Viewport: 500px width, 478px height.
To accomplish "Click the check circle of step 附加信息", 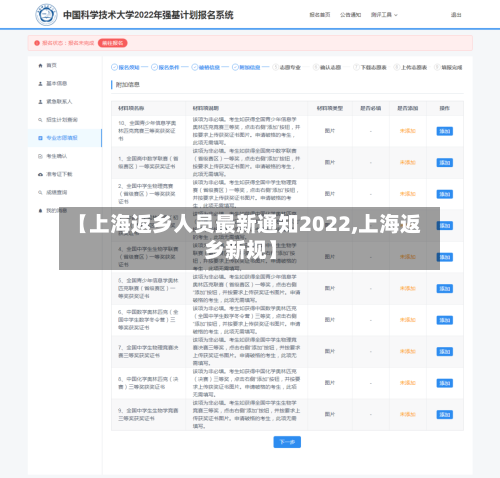I will click(235, 67).
